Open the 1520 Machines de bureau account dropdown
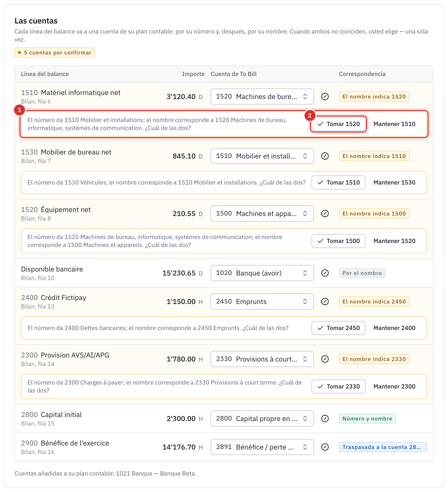The image size is (448, 492). click(262, 96)
